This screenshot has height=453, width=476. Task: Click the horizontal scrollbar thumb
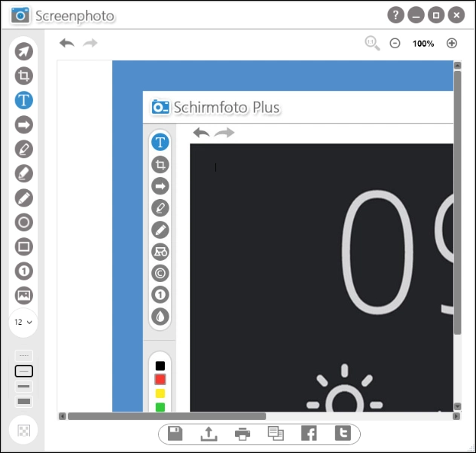click(x=166, y=415)
